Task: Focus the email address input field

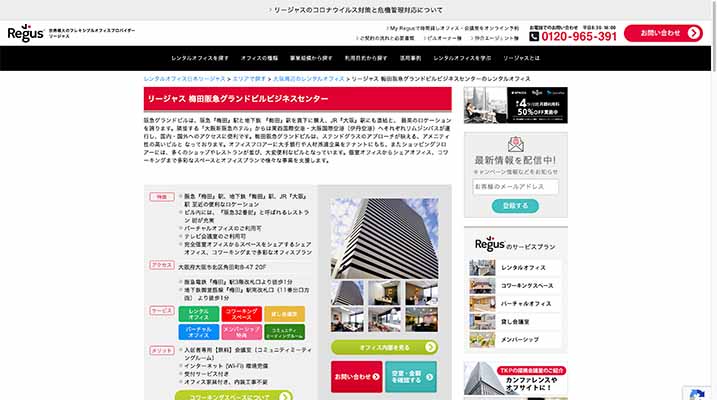Action: pos(515,187)
